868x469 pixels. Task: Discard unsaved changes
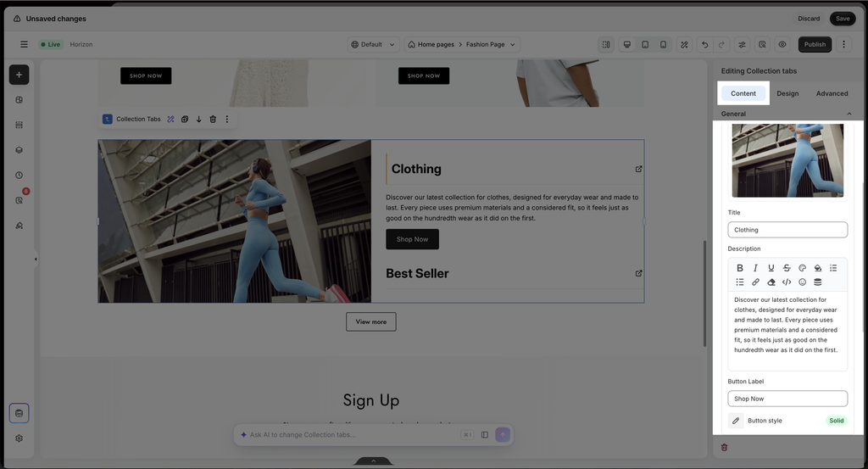(x=809, y=19)
